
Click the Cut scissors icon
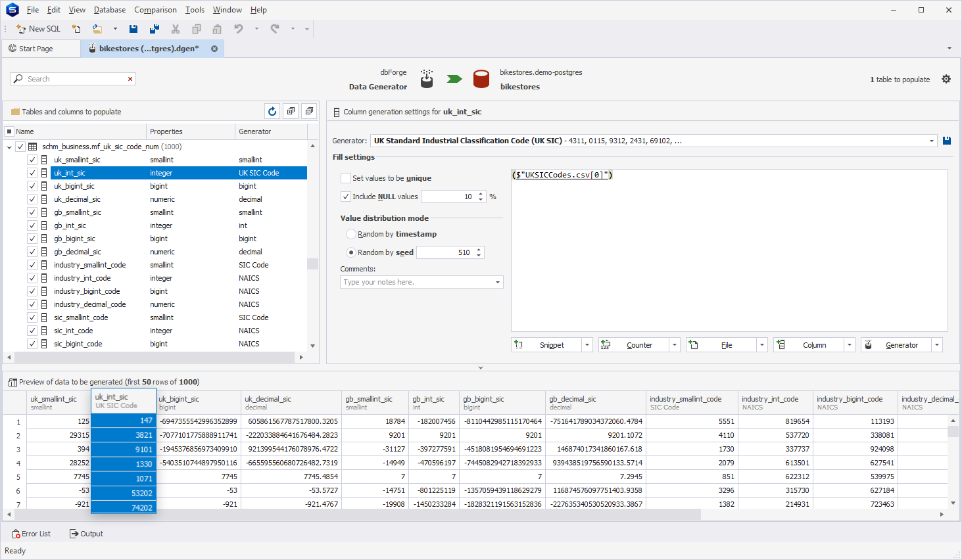(176, 29)
